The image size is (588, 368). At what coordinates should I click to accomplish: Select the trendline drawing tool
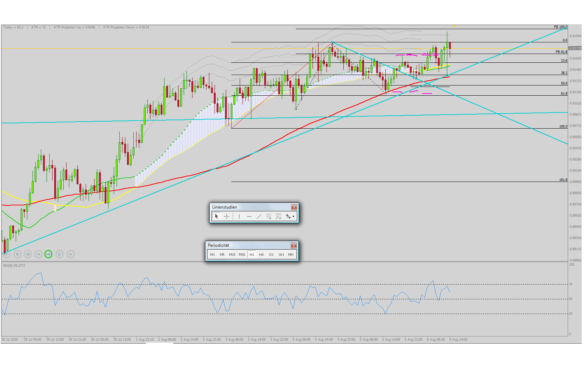pos(259,216)
